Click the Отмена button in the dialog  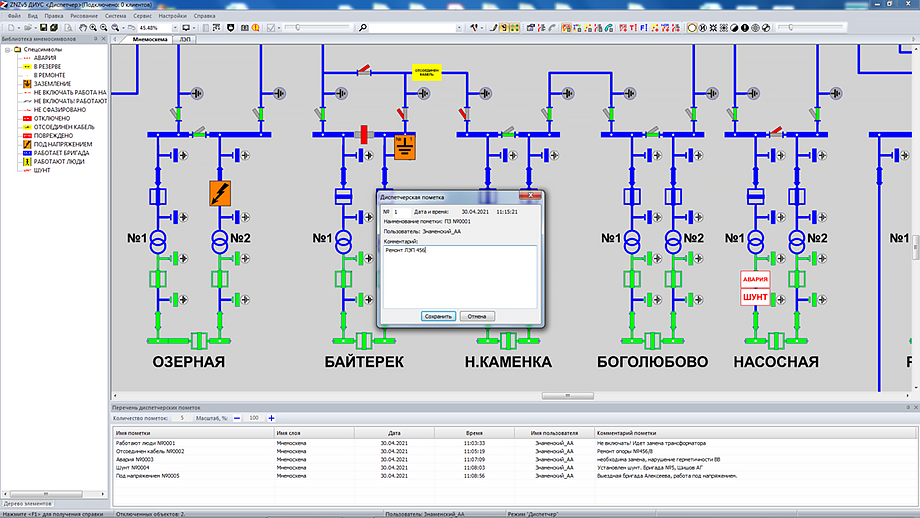477,316
